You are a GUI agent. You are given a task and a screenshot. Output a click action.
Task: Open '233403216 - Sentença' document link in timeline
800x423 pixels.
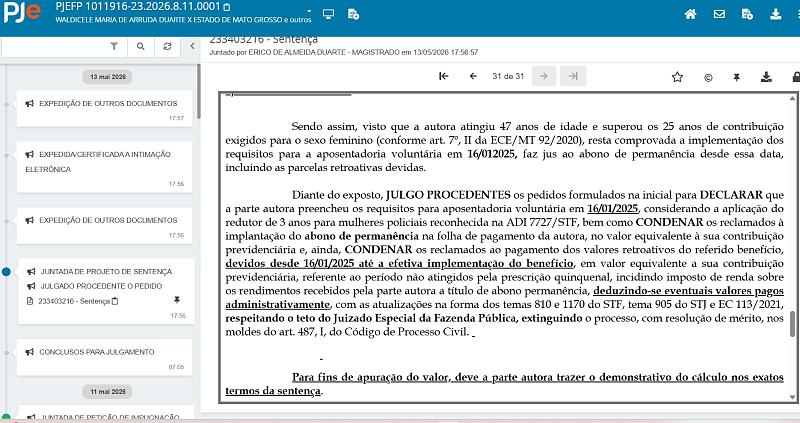pyautogui.click(x=73, y=301)
